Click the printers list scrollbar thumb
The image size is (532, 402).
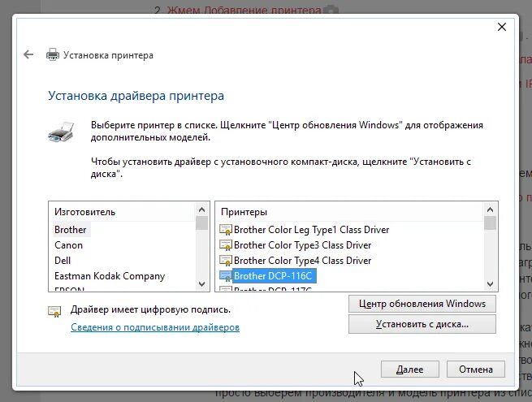pos(490,223)
